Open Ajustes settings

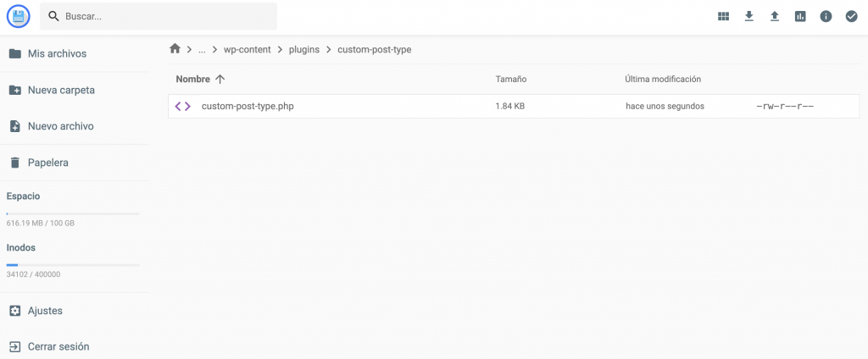coord(45,311)
